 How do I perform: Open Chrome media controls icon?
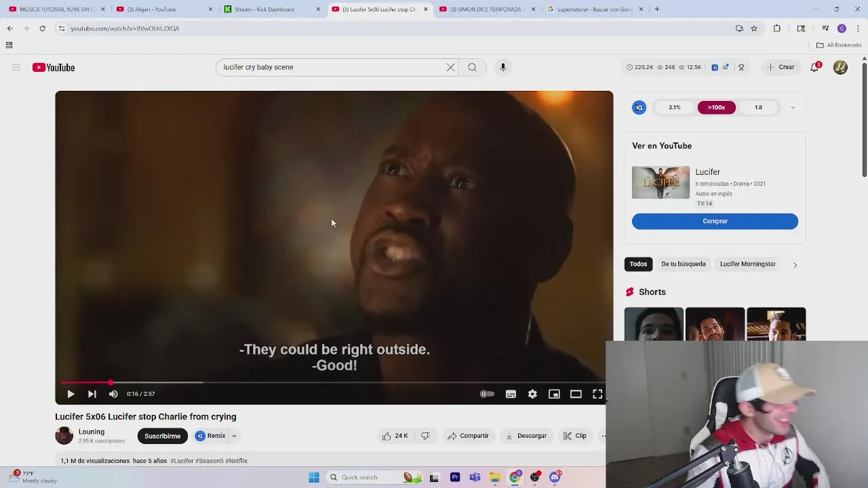[x=825, y=28]
